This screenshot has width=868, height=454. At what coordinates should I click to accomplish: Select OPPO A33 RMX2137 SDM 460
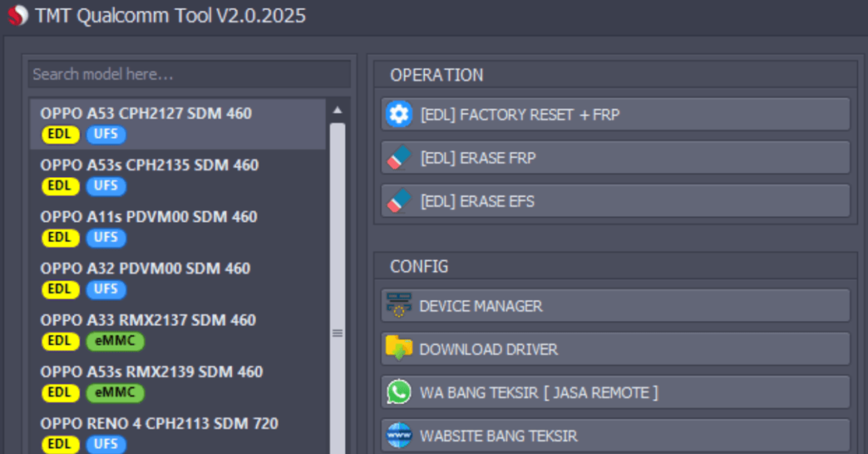[x=178, y=330]
